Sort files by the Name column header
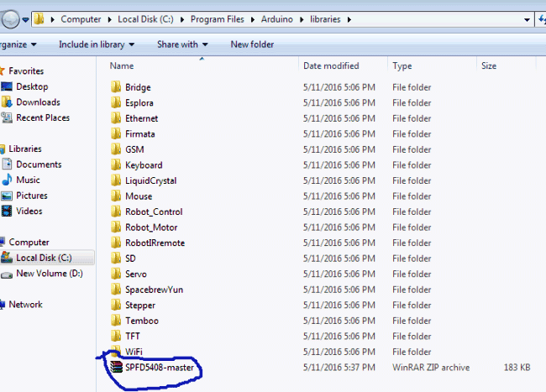The height and width of the screenshot is (392, 546). point(122,65)
